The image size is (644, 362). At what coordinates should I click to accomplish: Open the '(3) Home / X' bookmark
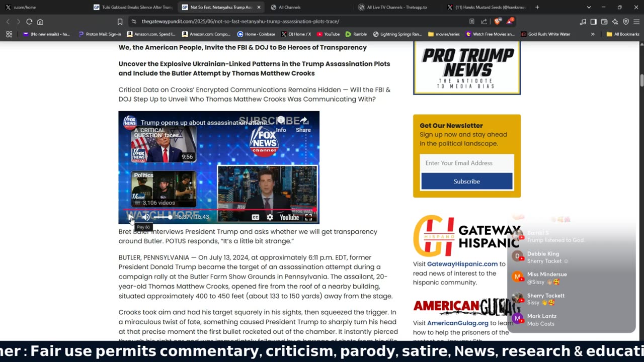296,34
